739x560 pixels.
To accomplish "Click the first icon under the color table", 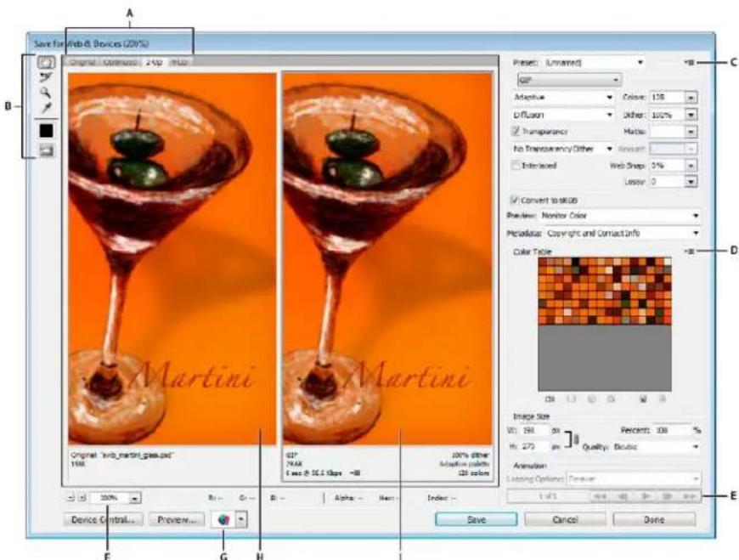I will (x=550, y=399).
